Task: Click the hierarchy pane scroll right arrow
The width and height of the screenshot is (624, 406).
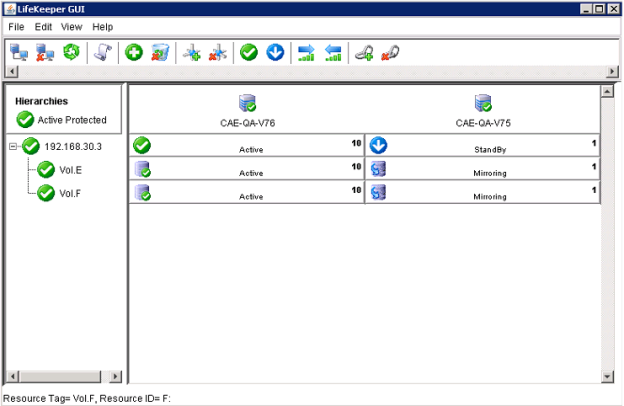Action: (115, 376)
